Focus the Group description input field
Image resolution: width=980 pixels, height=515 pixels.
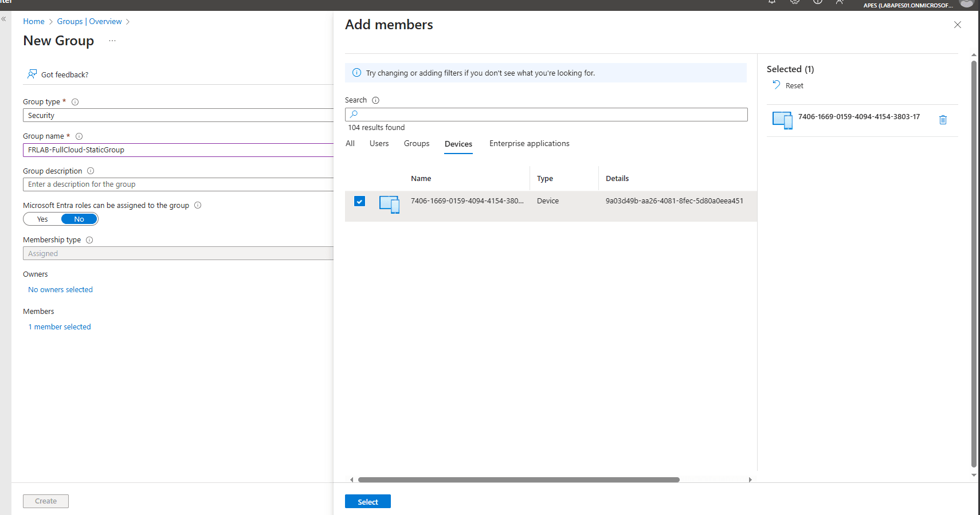178,184
